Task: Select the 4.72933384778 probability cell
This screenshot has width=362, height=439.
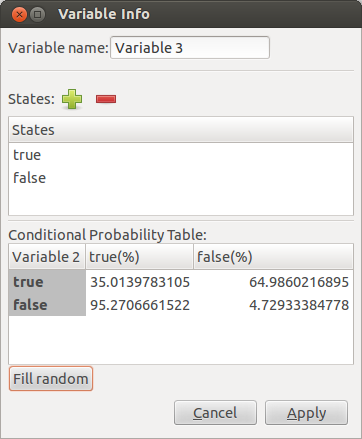Action: [273, 305]
